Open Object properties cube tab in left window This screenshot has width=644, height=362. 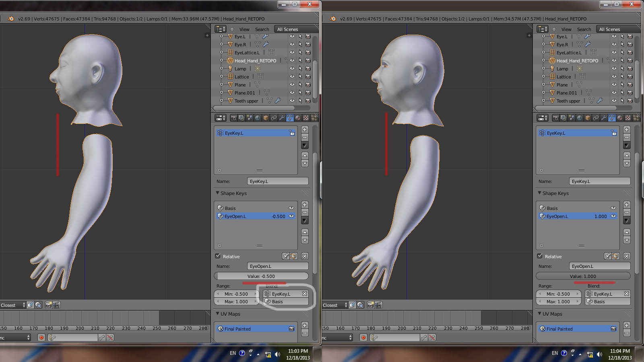(x=266, y=118)
